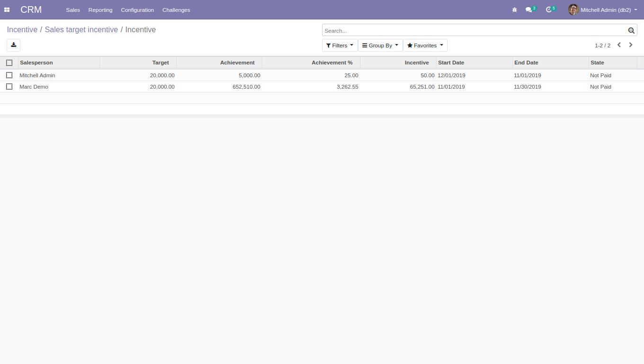Check the Marc Demo row checkbox
This screenshot has height=364, width=644.
9,86
